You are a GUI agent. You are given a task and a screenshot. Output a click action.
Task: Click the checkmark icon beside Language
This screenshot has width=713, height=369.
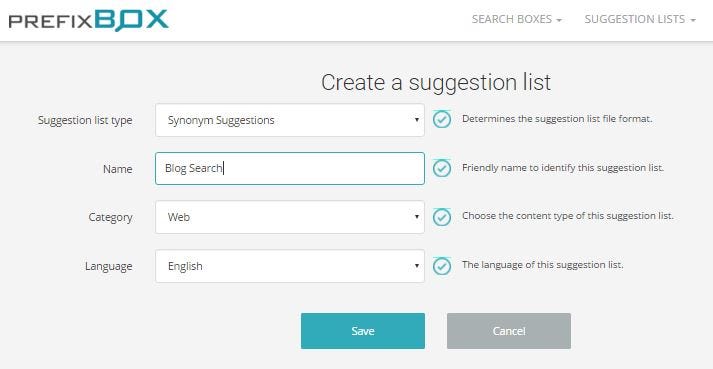pyautogui.click(x=442, y=266)
